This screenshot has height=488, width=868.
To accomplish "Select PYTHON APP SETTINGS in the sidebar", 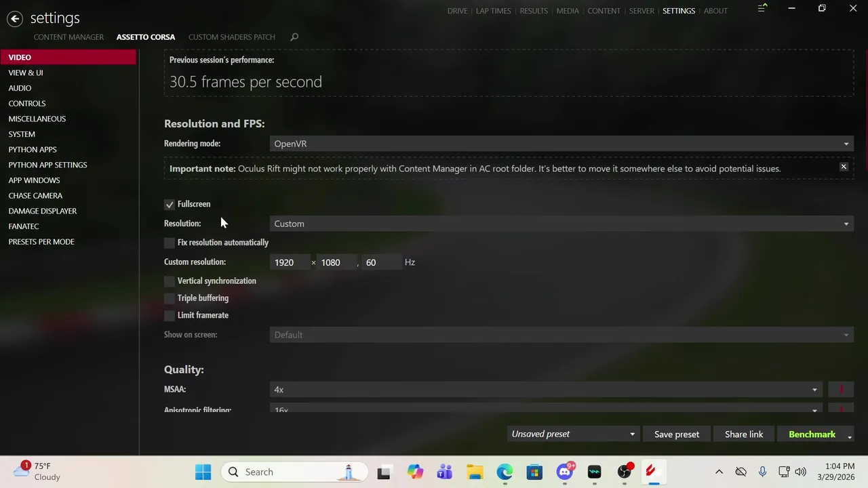I will pos(68,165).
